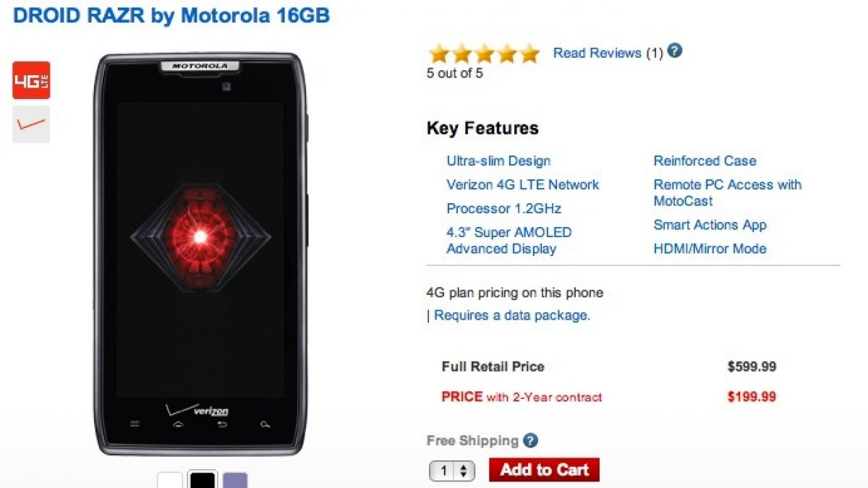
Task: Open the Remote PC Access with MotoCast link
Action: 728,192
